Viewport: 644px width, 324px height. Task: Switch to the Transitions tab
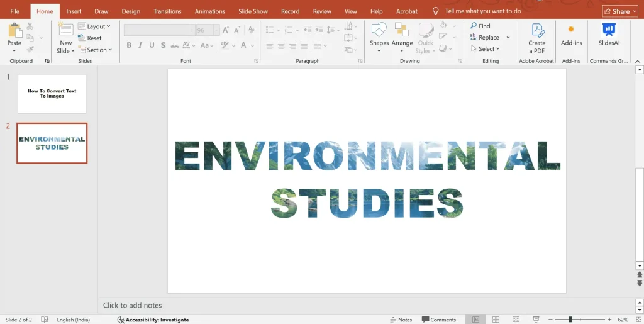[167, 11]
